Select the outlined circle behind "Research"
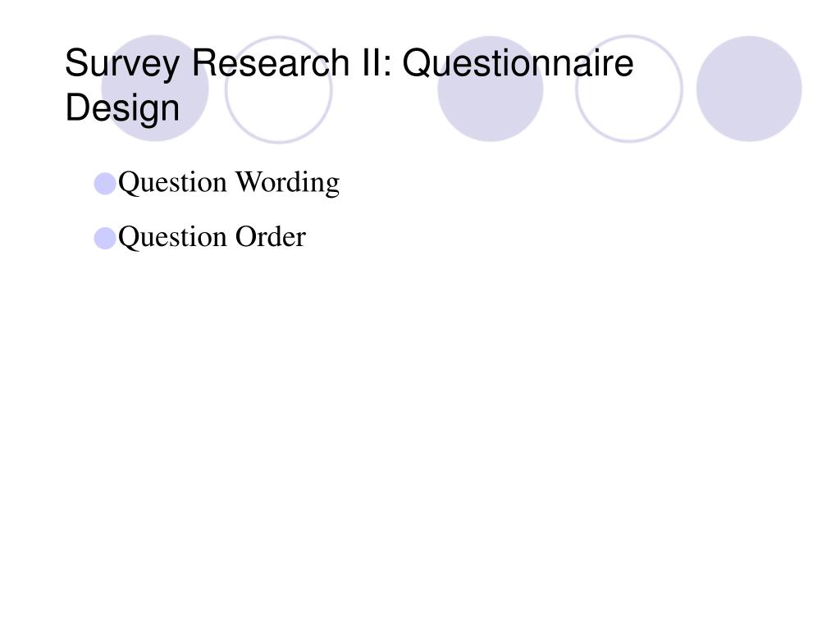Viewport: 840px width, 630px height. pyautogui.click(x=279, y=89)
